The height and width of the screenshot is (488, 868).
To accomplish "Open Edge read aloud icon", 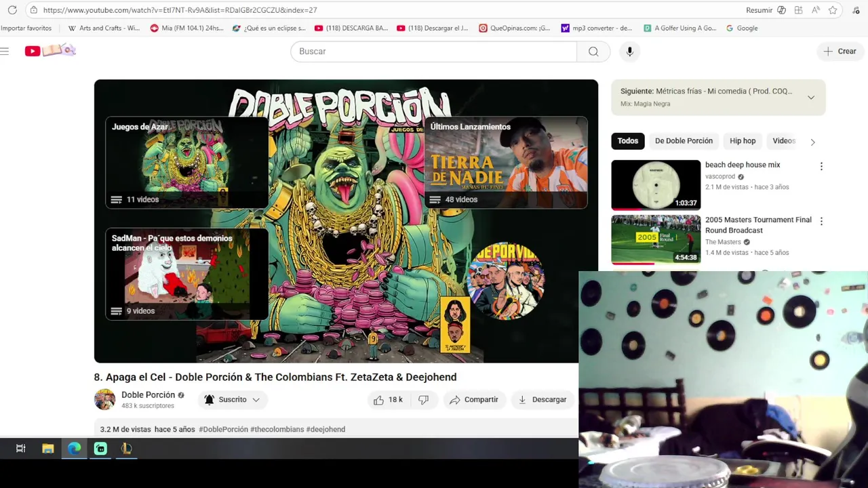I will (x=816, y=10).
